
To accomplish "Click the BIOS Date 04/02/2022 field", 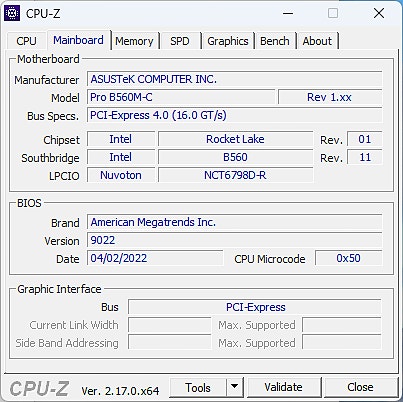I will (x=155, y=258).
